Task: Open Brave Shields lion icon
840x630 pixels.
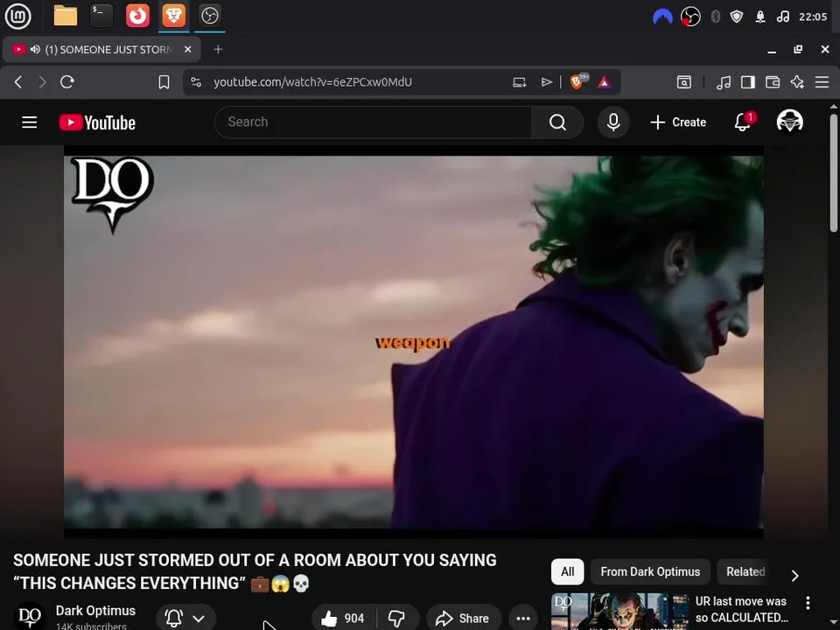Action: (578, 81)
